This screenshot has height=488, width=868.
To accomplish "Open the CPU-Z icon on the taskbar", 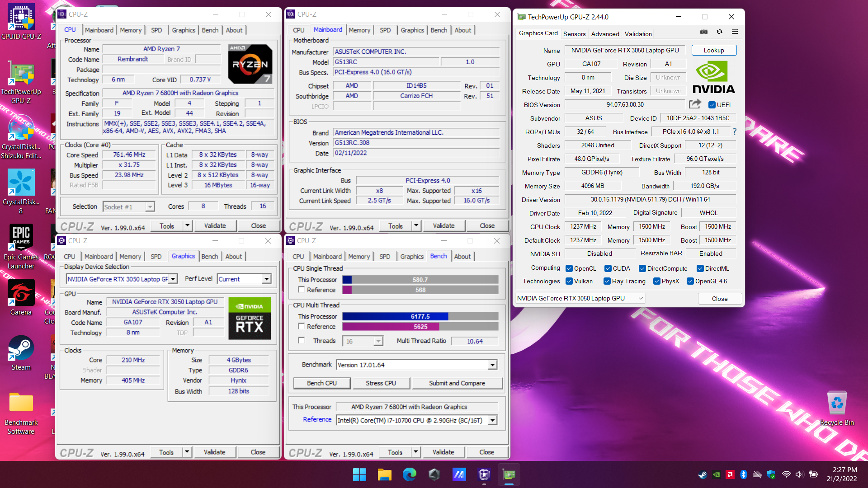I will point(484,475).
